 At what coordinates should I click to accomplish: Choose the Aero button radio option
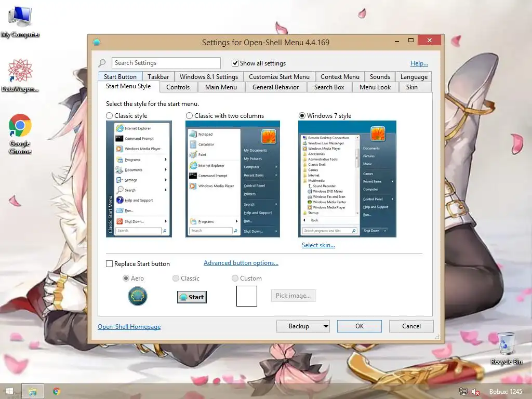pos(126,278)
